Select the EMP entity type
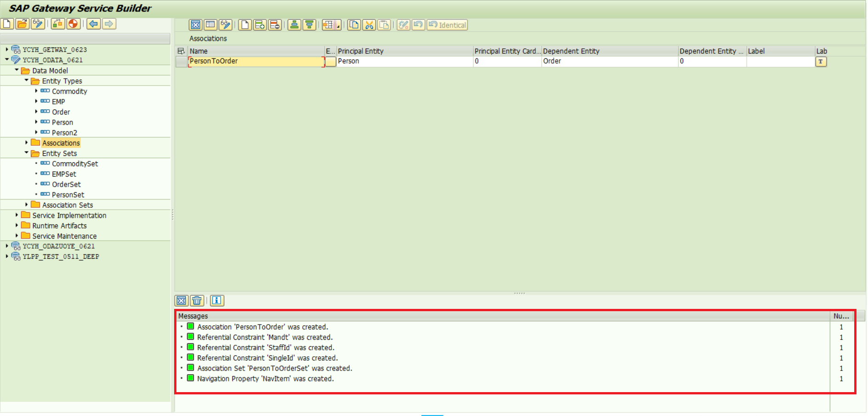 pos(58,102)
